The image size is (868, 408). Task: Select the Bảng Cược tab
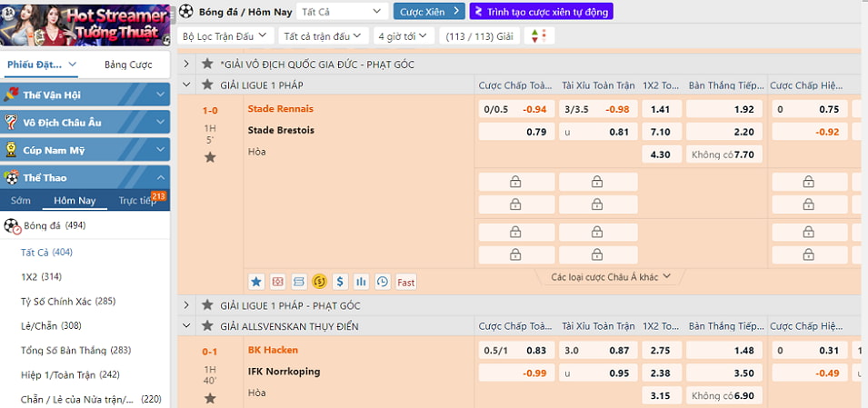(128, 65)
